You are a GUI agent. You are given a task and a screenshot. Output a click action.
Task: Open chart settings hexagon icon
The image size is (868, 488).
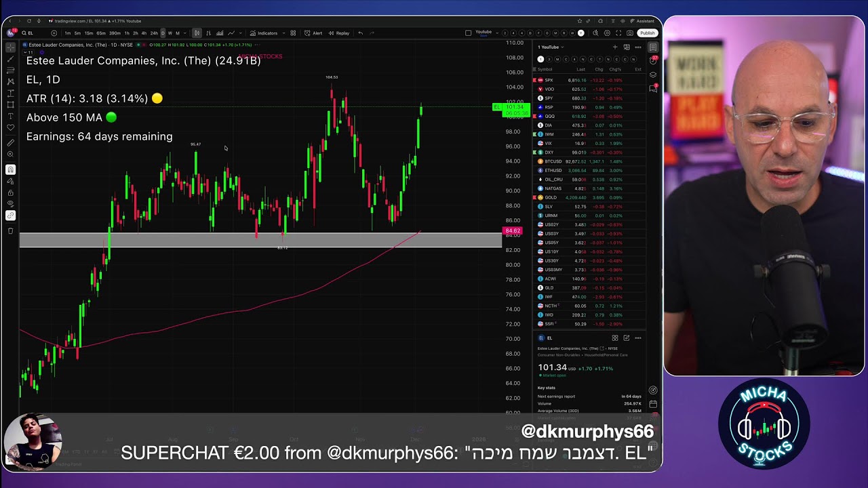[607, 33]
